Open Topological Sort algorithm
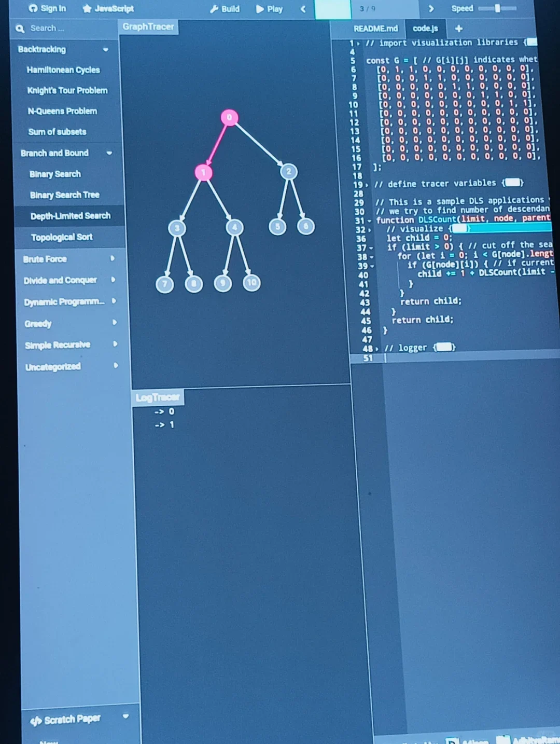The width and height of the screenshot is (560, 744). (62, 237)
